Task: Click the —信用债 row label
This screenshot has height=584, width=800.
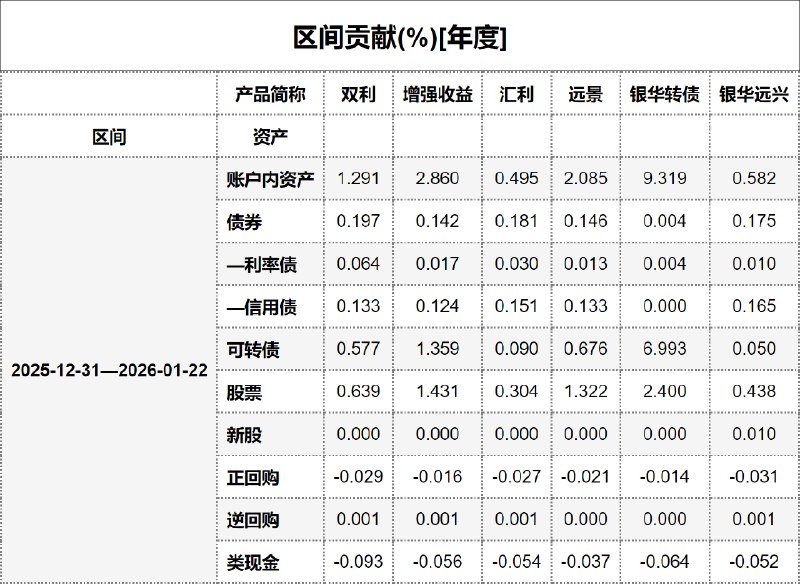Action: [262, 307]
